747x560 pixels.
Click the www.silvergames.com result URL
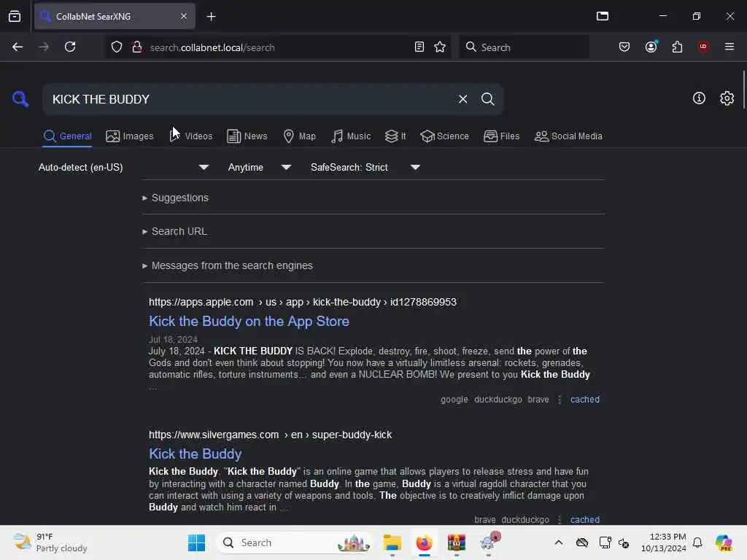tap(270, 435)
